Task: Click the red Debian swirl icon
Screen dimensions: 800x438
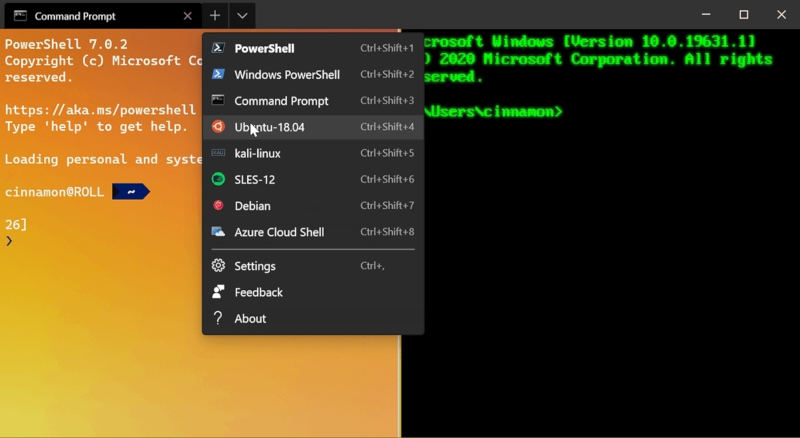Action: click(x=218, y=205)
